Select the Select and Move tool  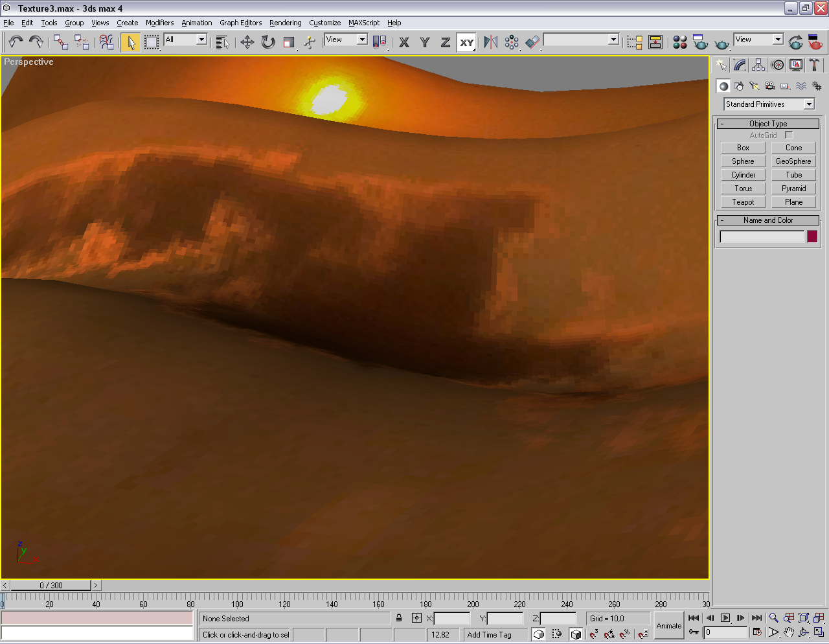click(x=247, y=43)
